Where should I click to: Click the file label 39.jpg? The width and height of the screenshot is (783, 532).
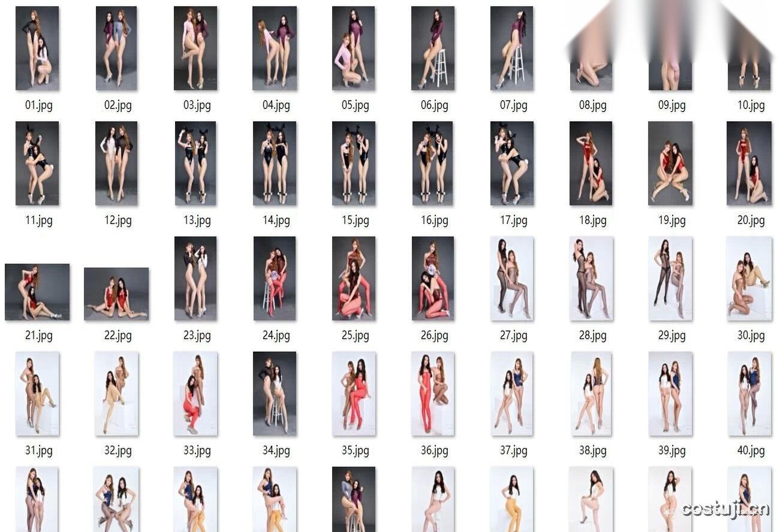(x=672, y=451)
